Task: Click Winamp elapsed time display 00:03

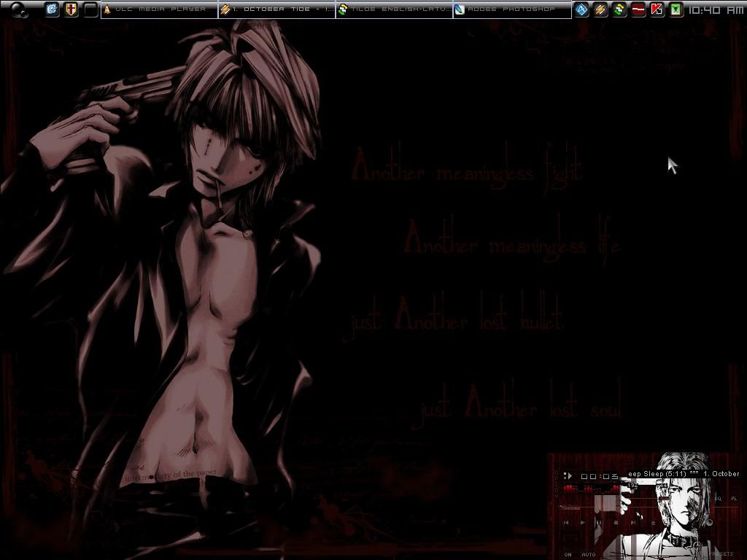Action: (600, 476)
